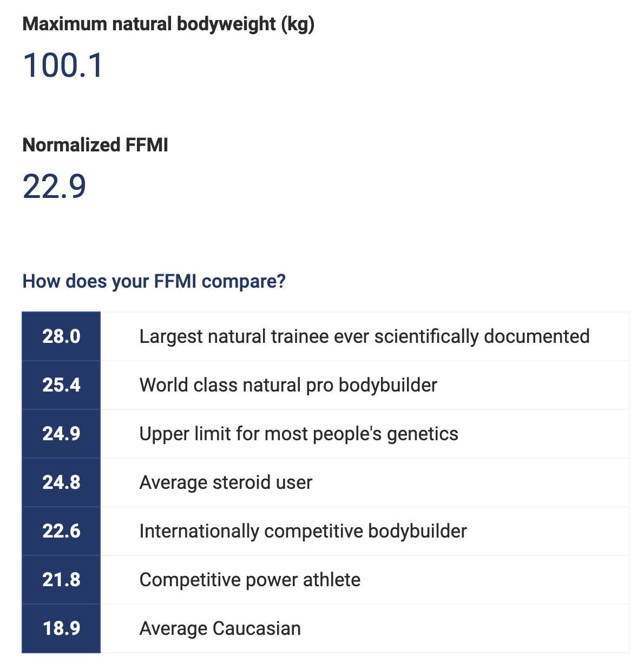644x663 pixels.
Task: Click the blue FFMI value column
Action: (61, 482)
